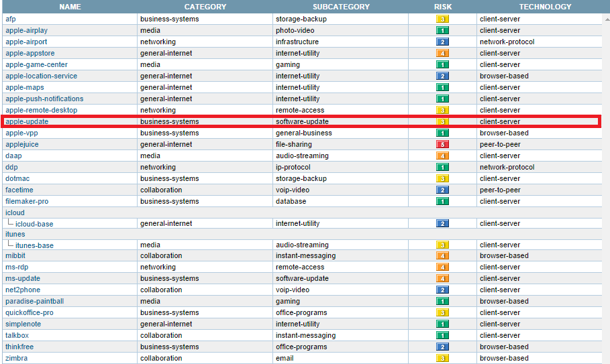The height and width of the screenshot is (364, 610).
Task: Click the apple-vpp application link
Action: pos(21,133)
